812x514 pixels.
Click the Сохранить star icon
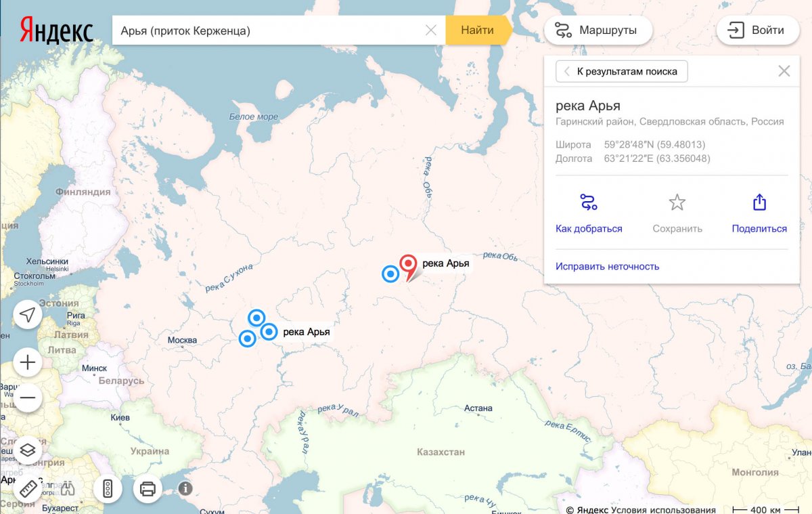[x=677, y=202]
